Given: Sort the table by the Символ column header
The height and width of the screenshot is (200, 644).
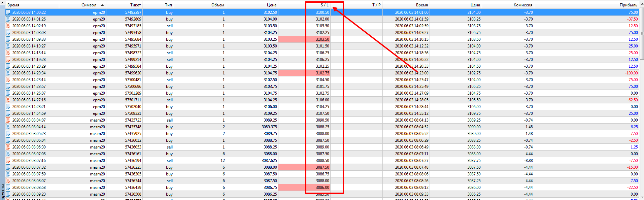Looking at the screenshot, I should point(83,5).
